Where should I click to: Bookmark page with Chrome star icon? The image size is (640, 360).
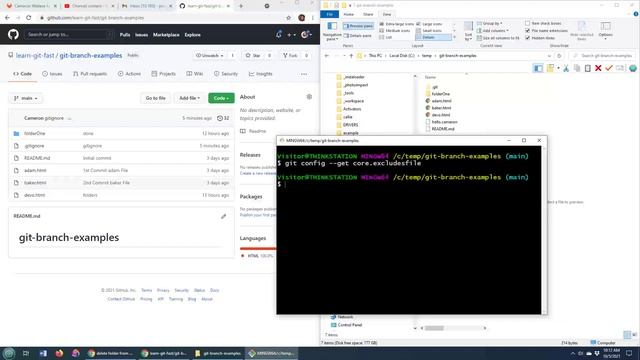(289, 18)
